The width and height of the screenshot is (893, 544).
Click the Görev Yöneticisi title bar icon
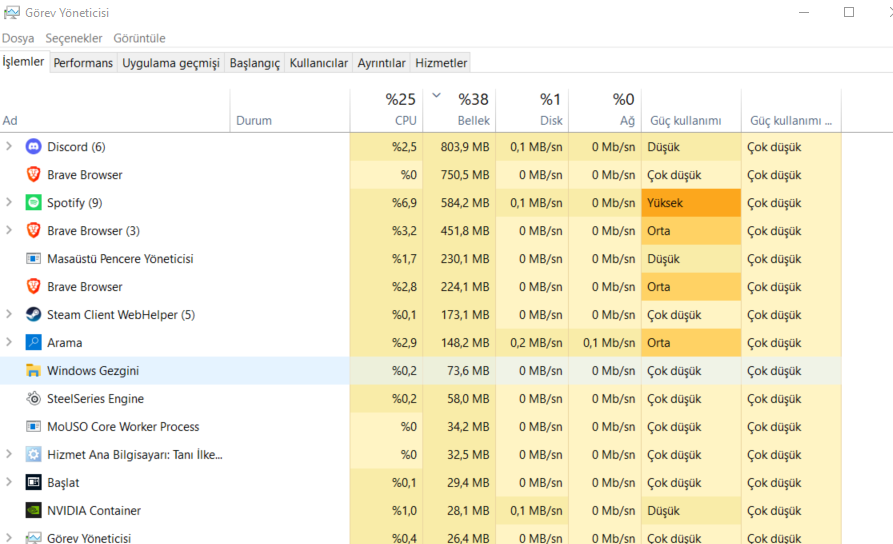pyautogui.click(x=11, y=13)
